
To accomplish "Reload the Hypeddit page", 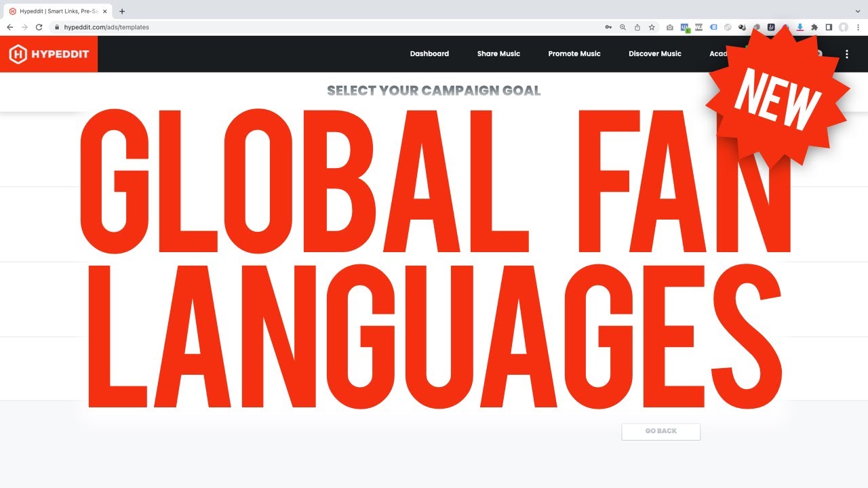I will [39, 27].
